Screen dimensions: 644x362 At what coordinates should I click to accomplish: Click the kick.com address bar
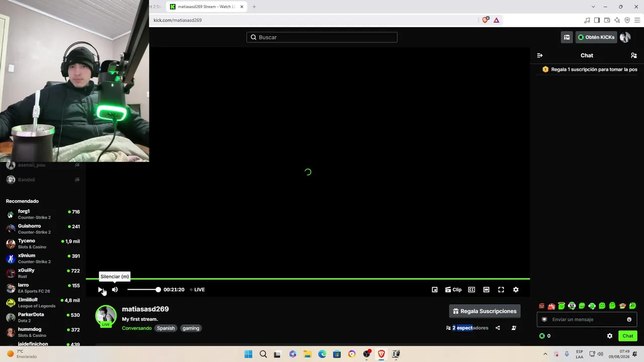click(314, 20)
